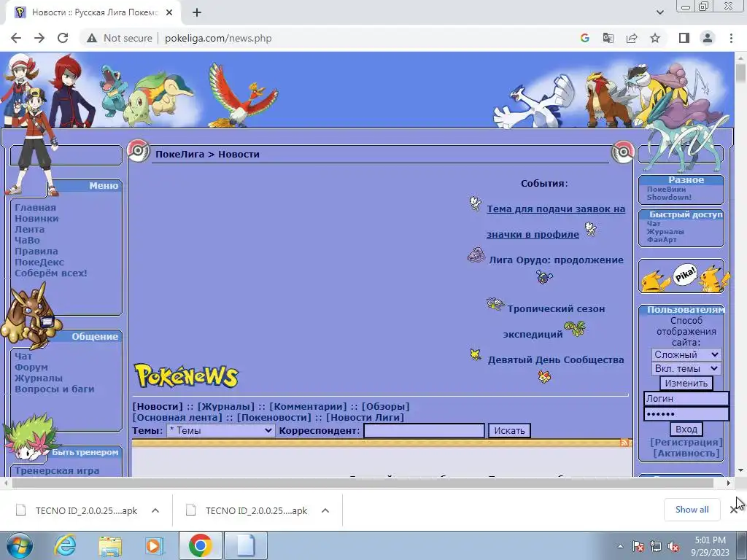The image size is (747, 560).
Task: Toggle the Chrome side panel icon
Action: 684,38
